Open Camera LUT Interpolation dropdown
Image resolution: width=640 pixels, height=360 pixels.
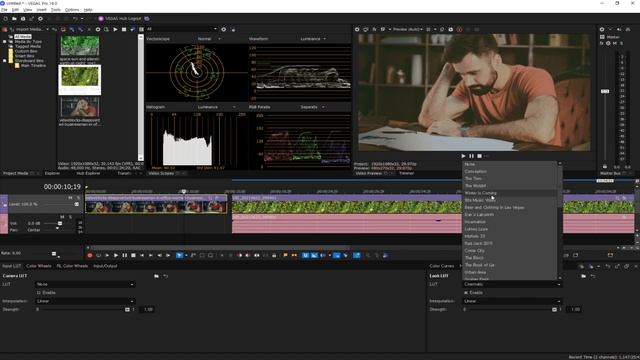(x=84, y=301)
